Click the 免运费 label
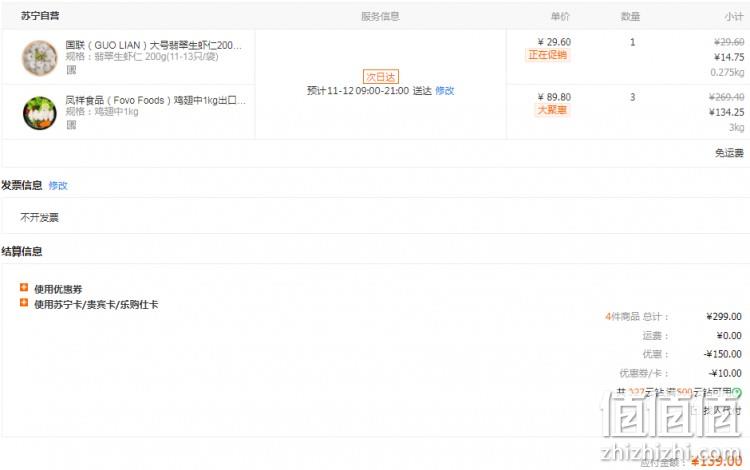This screenshot has width=750, height=470. coord(729,153)
